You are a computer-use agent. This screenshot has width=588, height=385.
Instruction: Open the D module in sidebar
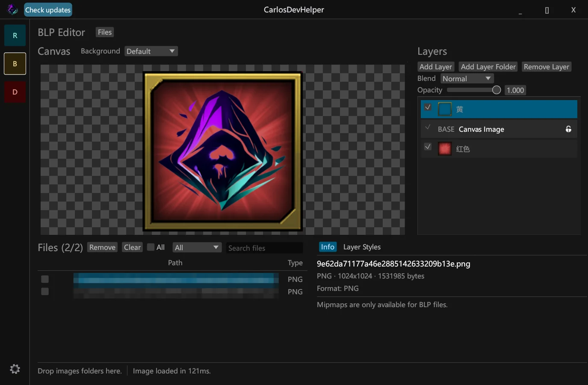15,92
